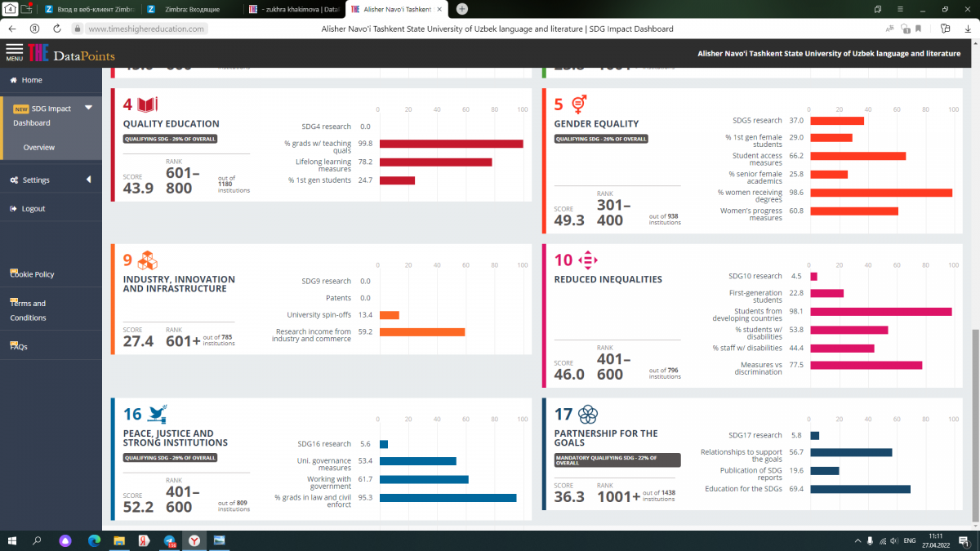Bookmark this page with the bookmark icon
980x551 pixels.
tap(918, 29)
